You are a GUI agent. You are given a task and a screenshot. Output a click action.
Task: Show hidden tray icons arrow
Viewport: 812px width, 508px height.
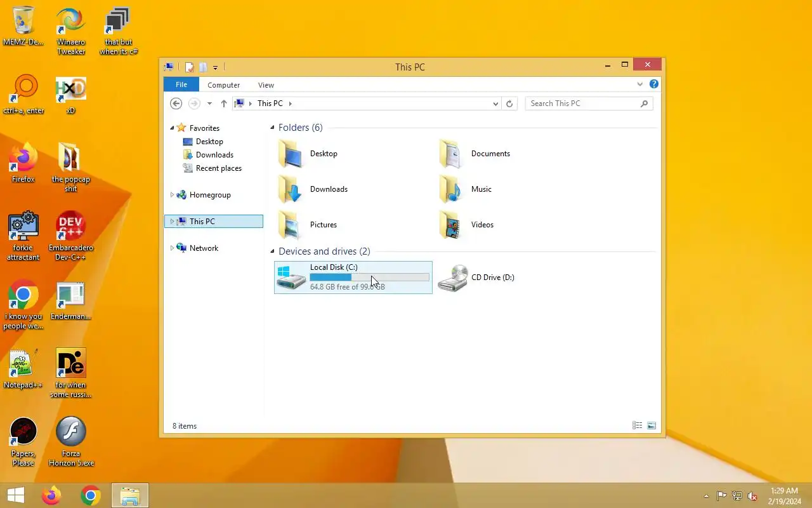pyautogui.click(x=706, y=496)
